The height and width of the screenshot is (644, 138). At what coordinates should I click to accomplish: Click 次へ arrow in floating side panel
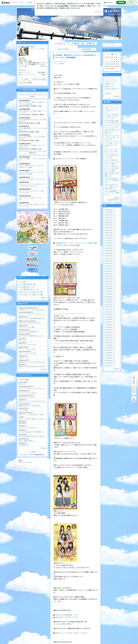134,378
